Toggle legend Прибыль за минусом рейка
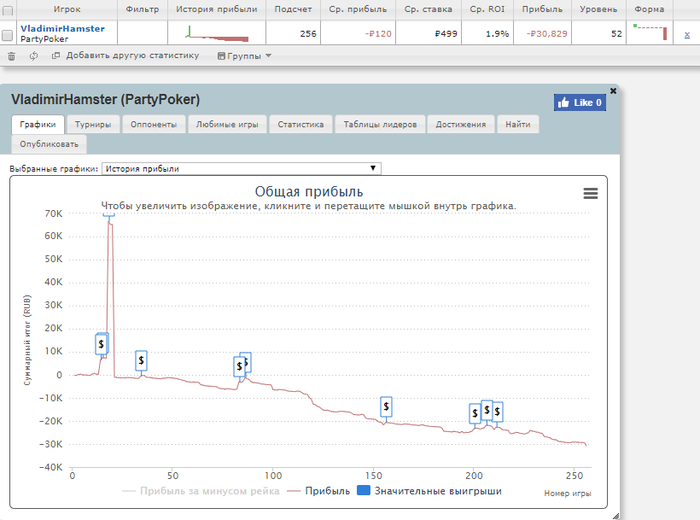700x520 pixels. [201, 491]
